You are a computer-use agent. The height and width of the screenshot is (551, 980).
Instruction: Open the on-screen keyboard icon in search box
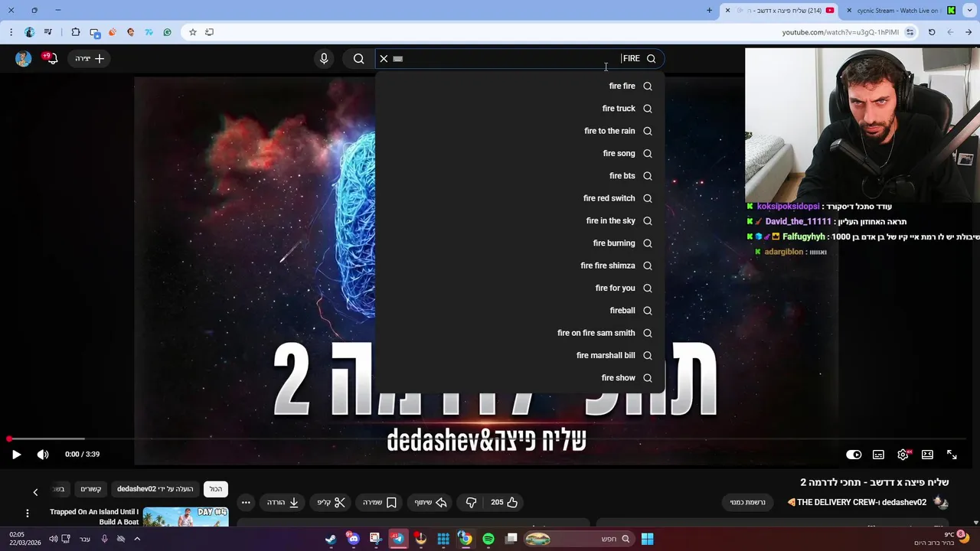point(398,58)
